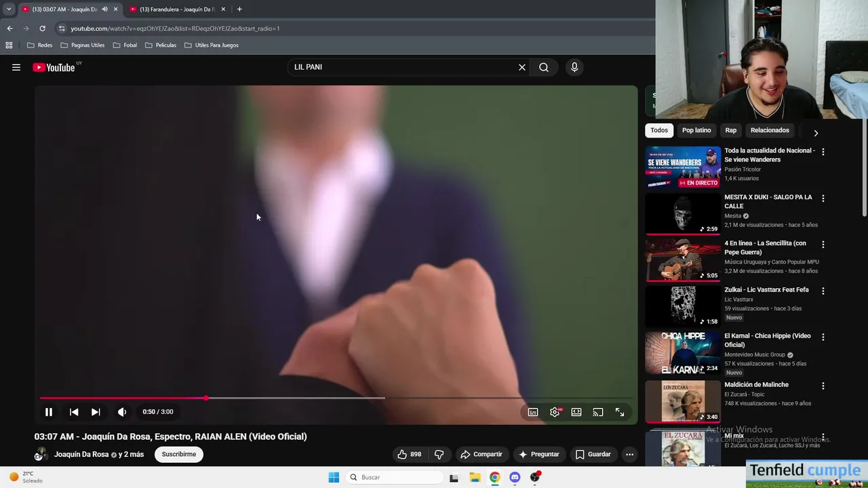Go back in browser history

coord(9,28)
